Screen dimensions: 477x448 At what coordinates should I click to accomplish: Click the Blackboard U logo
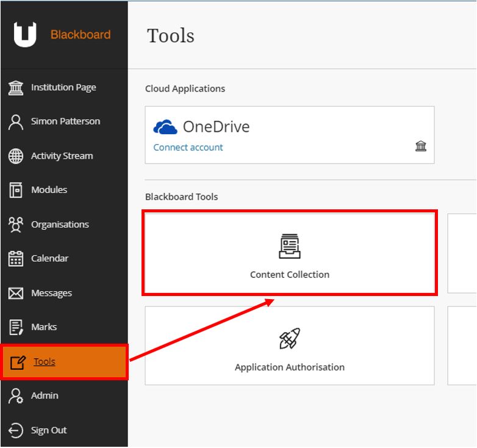[x=25, y=34]
